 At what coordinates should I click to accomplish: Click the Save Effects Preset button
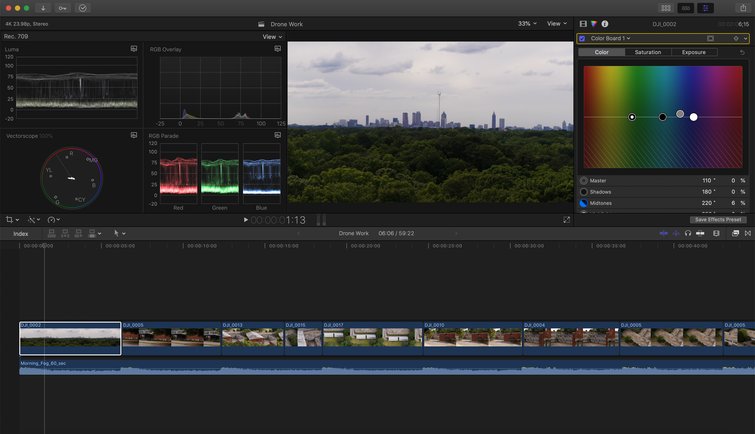717,219
